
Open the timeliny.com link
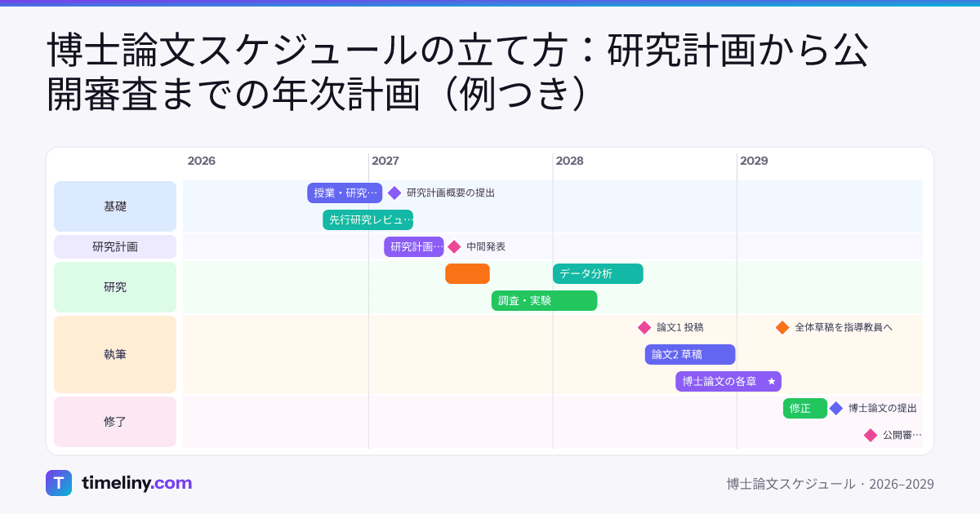[136, 483]
